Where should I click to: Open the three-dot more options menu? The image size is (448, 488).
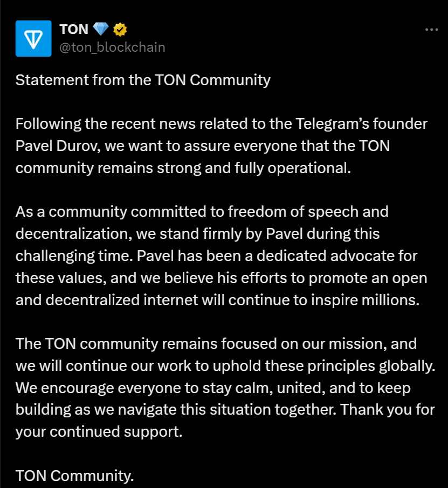(431, 30)
